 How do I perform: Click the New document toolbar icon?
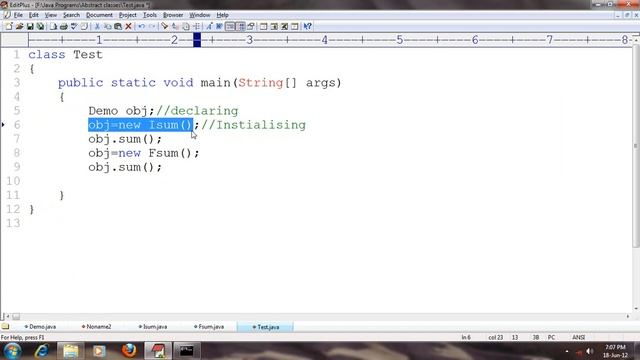coord(9,27)
